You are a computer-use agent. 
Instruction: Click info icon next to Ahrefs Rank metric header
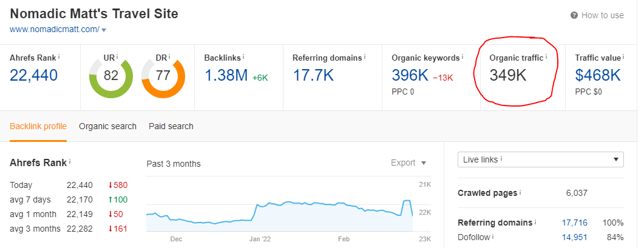pyautogui.click(x=59, y=57)
